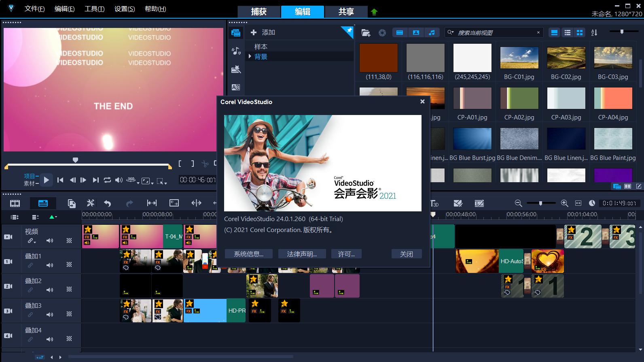644x362 pixels.
Task: Open search options magnifier dropdown
Action: pyautogui.click(x=450, y=32)
